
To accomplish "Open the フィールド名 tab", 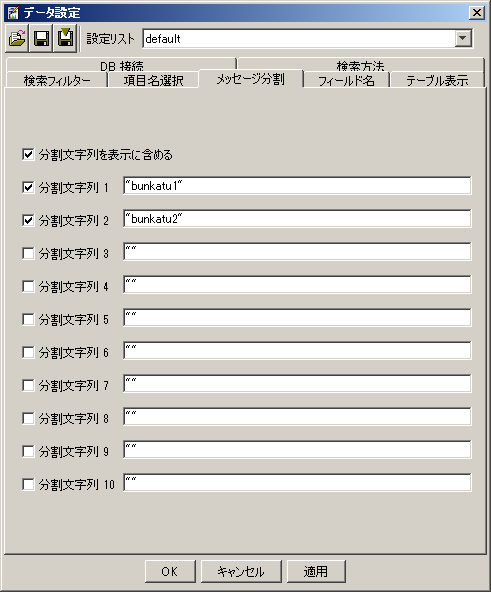I will tap(346, 80).
